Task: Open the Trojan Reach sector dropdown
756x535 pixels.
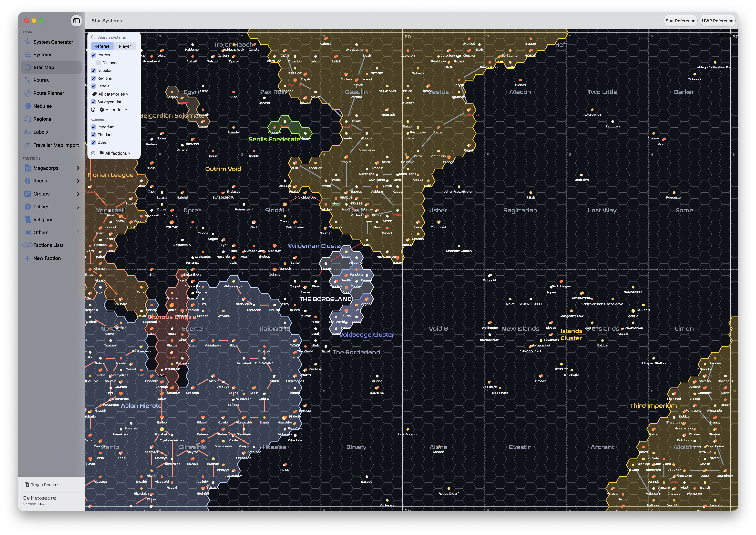Action: tap(42, 485)
